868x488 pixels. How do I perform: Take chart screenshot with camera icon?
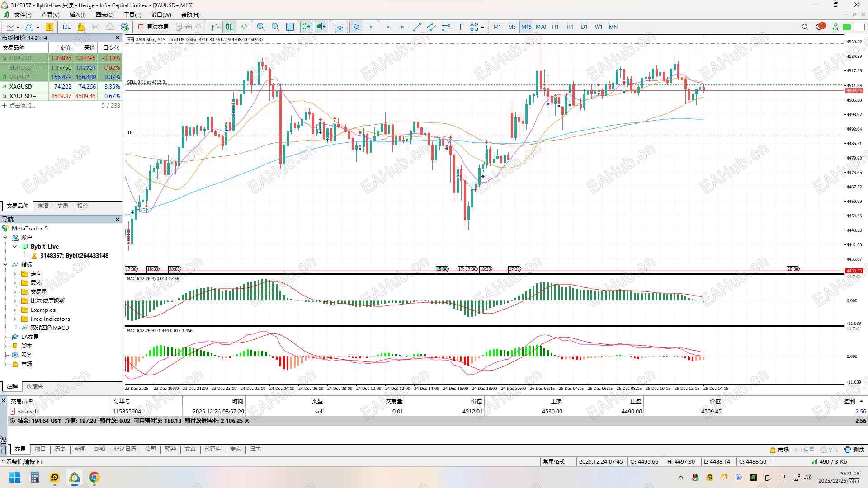339,27
